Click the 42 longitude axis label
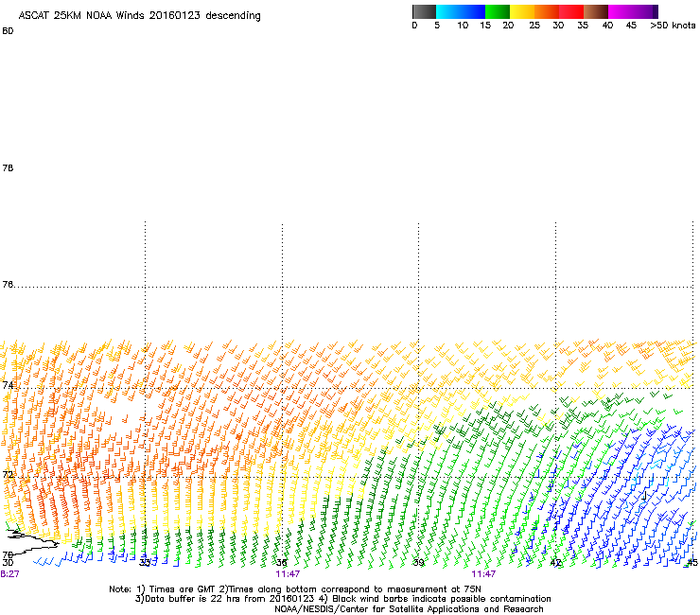 point(555,563)
